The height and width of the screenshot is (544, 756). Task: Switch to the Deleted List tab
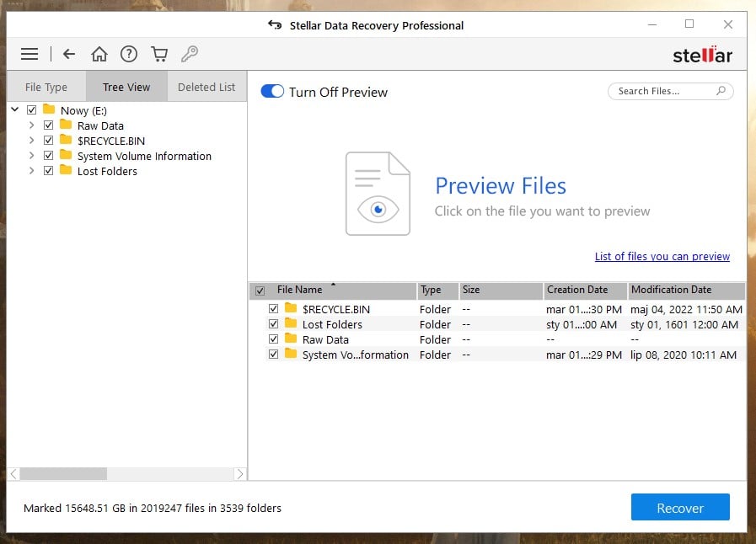[x=206, y=87]
